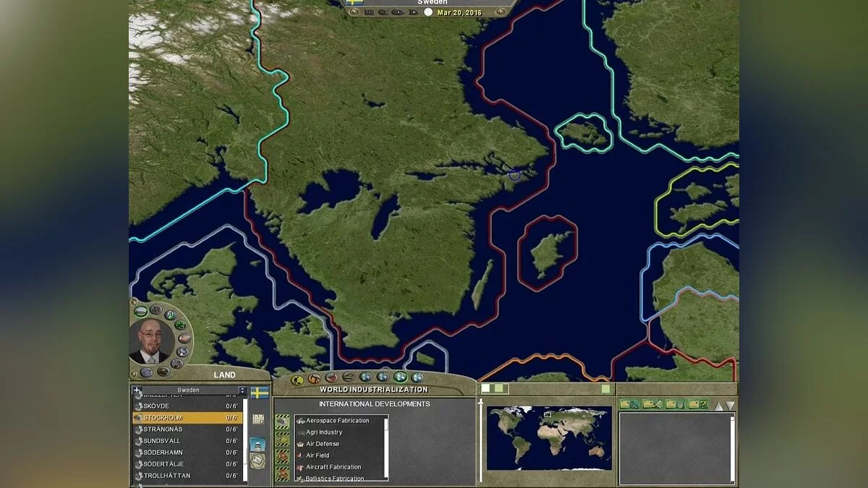Toggle the first light-green square above minimap

point(486,389)
